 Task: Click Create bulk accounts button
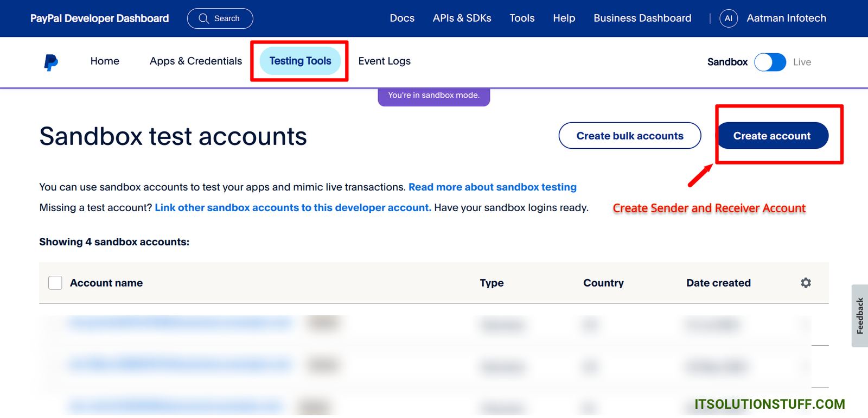coord(630,136)
